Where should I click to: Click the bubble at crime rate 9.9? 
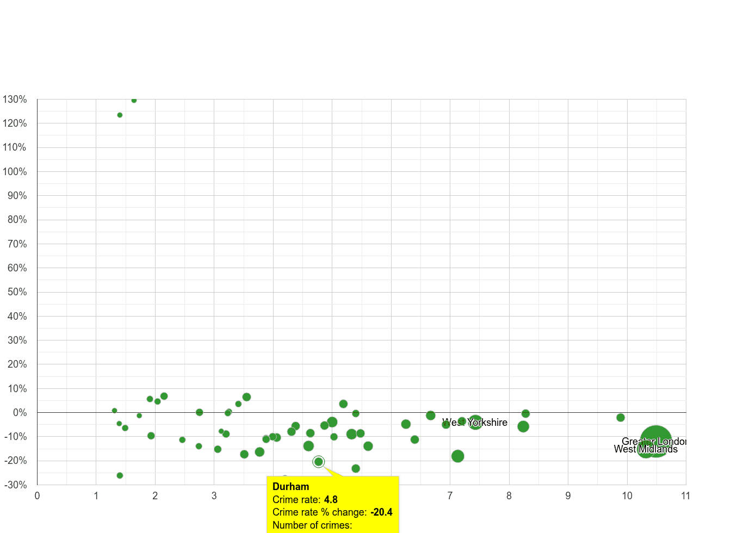[621, 418]
